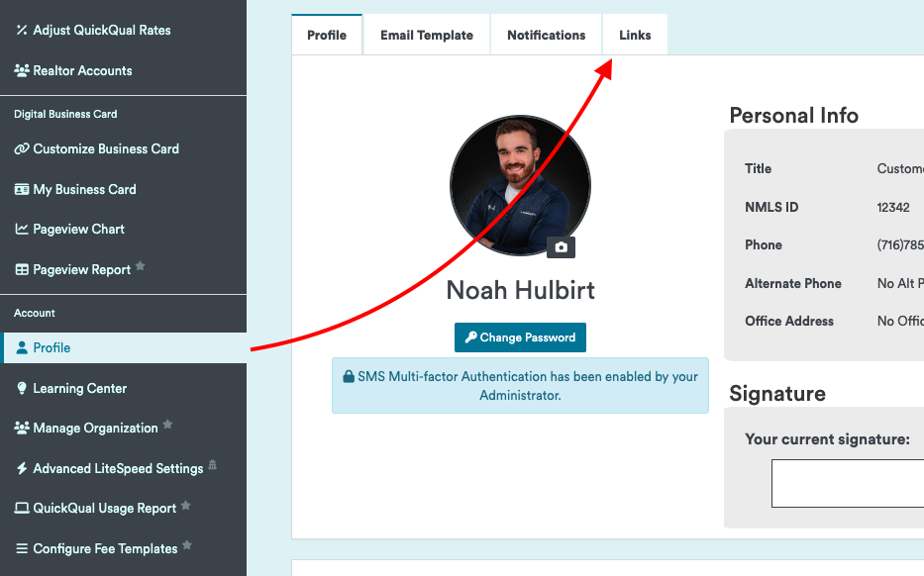Select Profile in the Account section
924x576 pixels.
(x=123, y=348)
